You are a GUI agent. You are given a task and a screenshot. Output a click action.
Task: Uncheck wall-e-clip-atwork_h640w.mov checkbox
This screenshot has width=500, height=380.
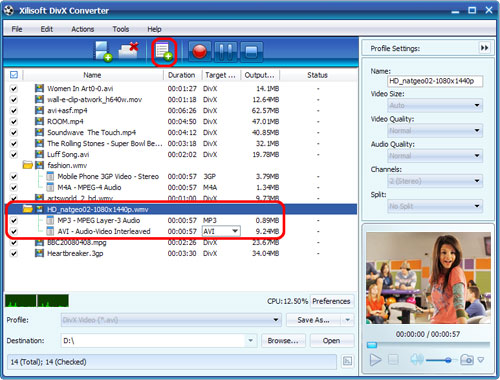tap(14, 100)
